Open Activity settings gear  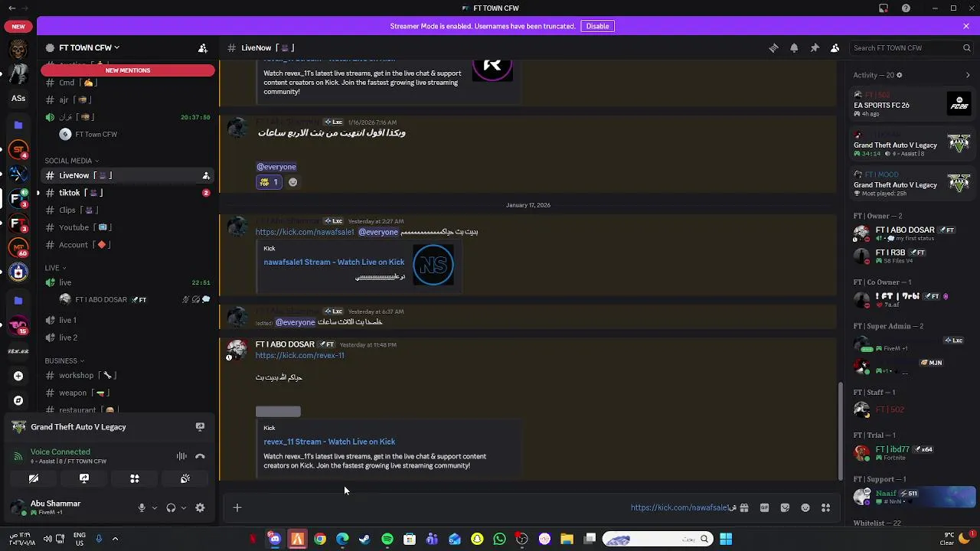(x=899, y=75)
